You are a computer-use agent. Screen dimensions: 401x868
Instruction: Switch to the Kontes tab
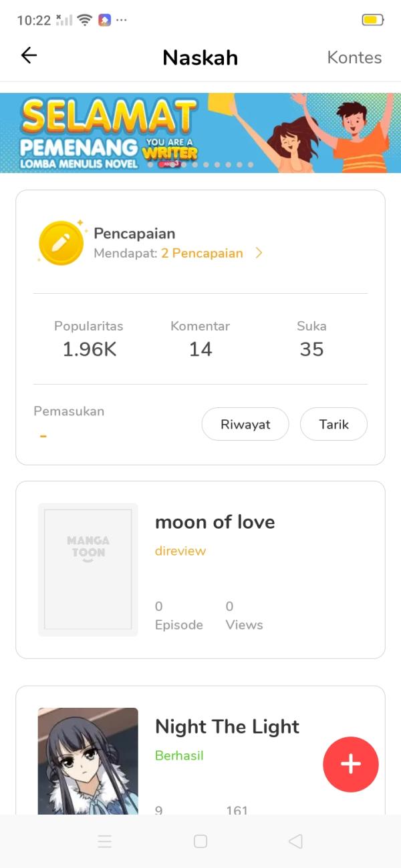(x=354, y=57)
